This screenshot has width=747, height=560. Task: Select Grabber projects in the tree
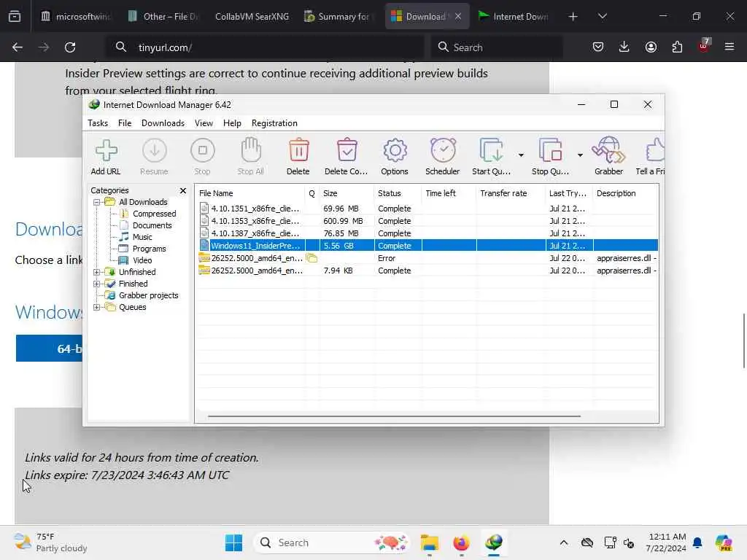148,296
